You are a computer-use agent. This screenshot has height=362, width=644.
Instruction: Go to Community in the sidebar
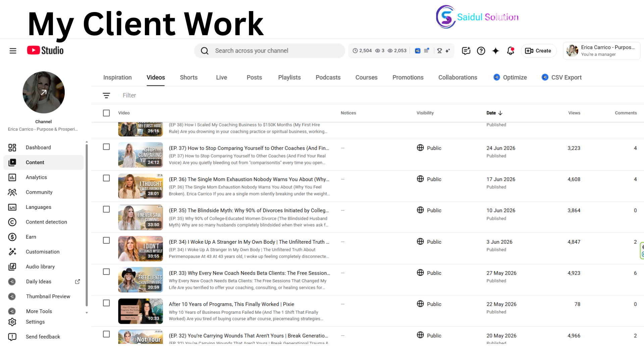(x=44, y=192)
